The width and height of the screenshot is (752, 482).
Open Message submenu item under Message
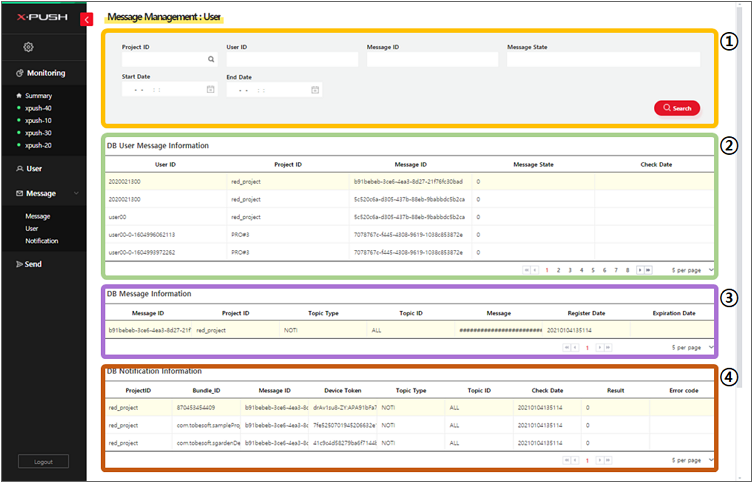(x=37, y=216)
